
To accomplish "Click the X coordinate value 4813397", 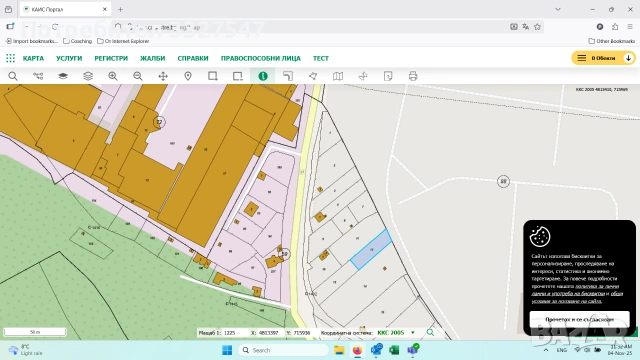I will tap(268, 333).
